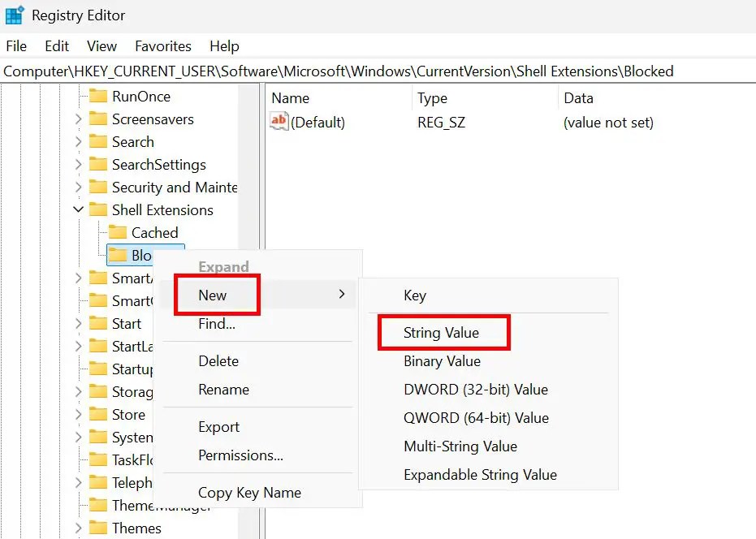Open the Favorites menu
This screenshot has width=756, height=539.
click(163, 46)
